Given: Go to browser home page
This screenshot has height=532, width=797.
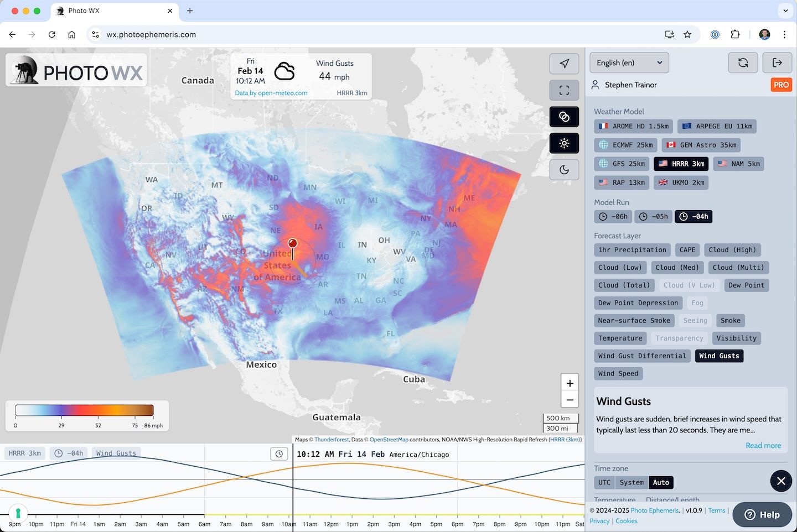Looking at the screenshot, I should (72, 34).
